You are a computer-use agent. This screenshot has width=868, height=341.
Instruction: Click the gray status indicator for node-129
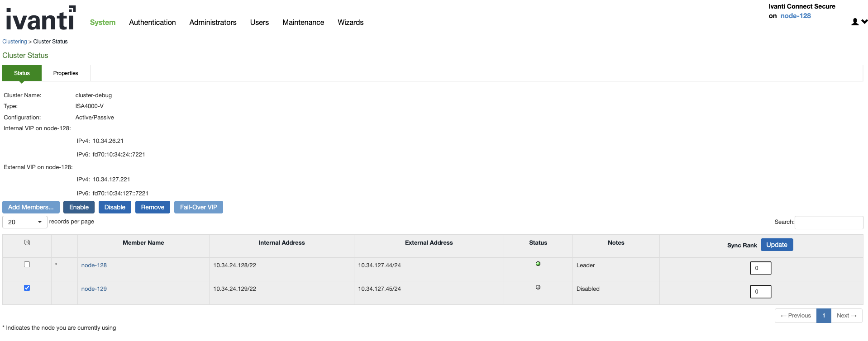(x=538, y=287)
